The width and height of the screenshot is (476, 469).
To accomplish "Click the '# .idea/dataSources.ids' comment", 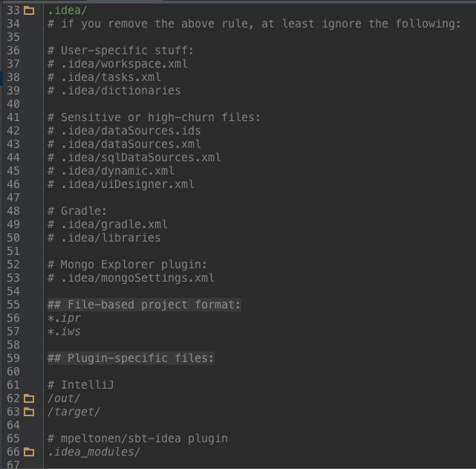I will tap(124, 131).
